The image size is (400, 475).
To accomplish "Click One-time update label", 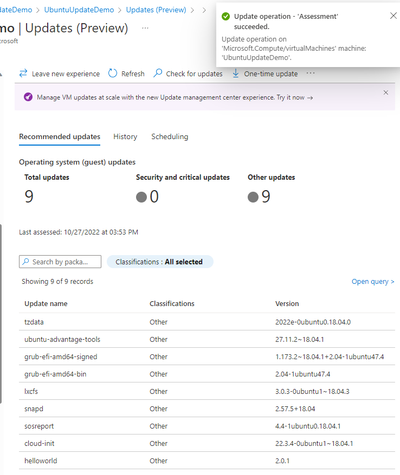I will pos(271,74).
